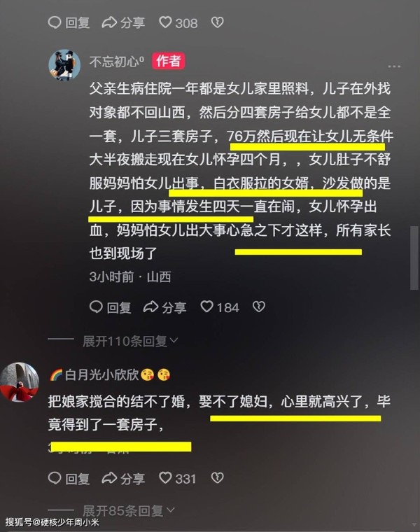Like 白月光小欣欣's comment with 331 likes
Screen dimensions: 420x532
(x=177, y=478)
